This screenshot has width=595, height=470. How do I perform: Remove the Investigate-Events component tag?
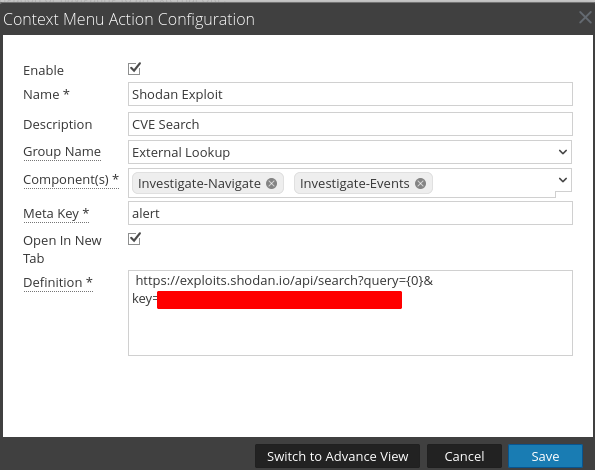click(420, 184)
